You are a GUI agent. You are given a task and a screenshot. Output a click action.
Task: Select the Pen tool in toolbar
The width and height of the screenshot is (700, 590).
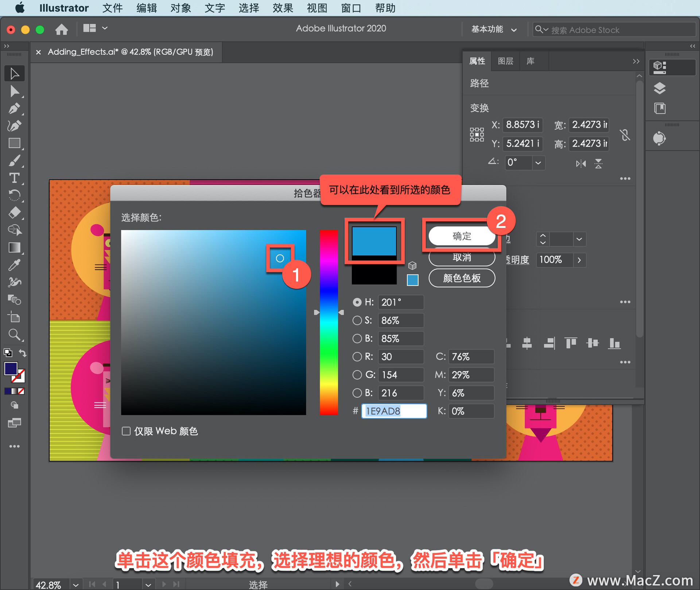pos(14,109)
